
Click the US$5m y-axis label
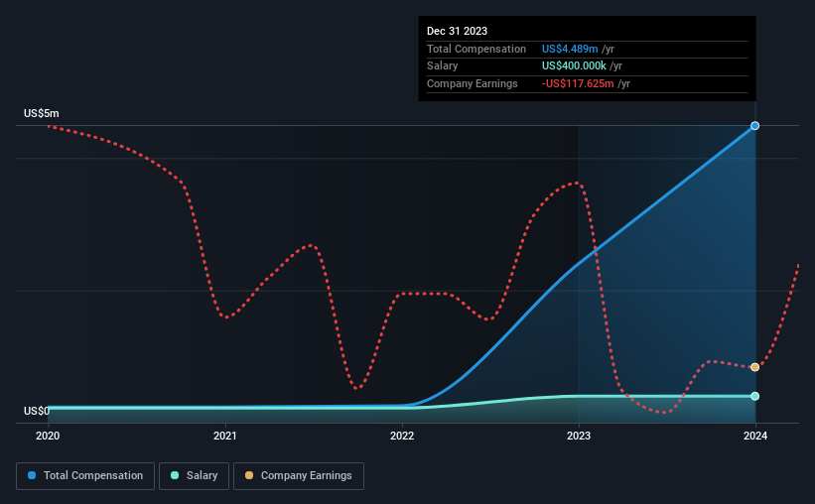tap(41, 113)
